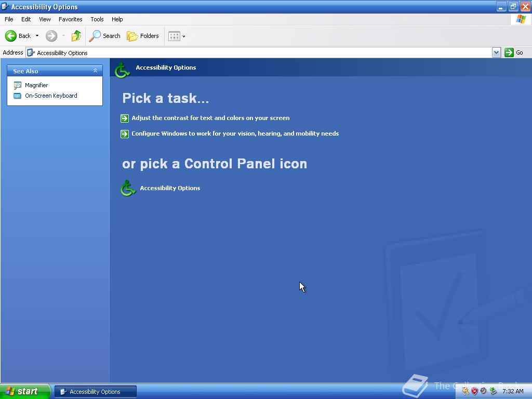Click the title bar window icon
The height and width of the screenshot is (399, 532).
5,6
